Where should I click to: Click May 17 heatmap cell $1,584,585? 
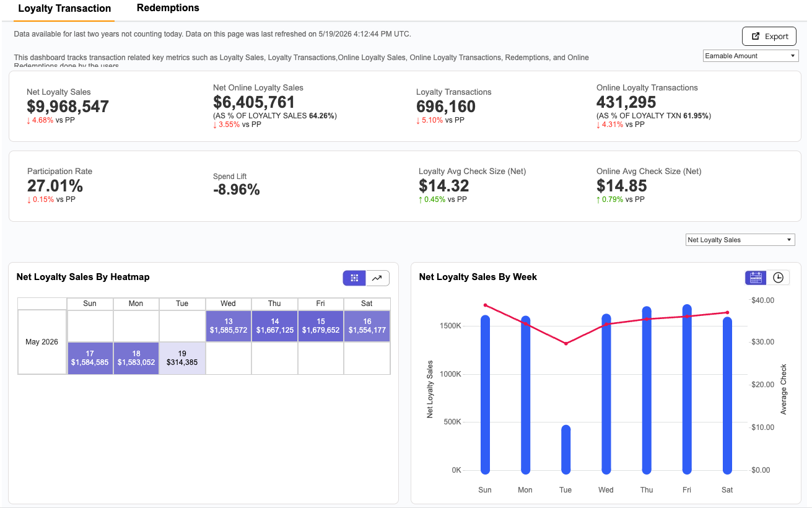tap(90, 358)
